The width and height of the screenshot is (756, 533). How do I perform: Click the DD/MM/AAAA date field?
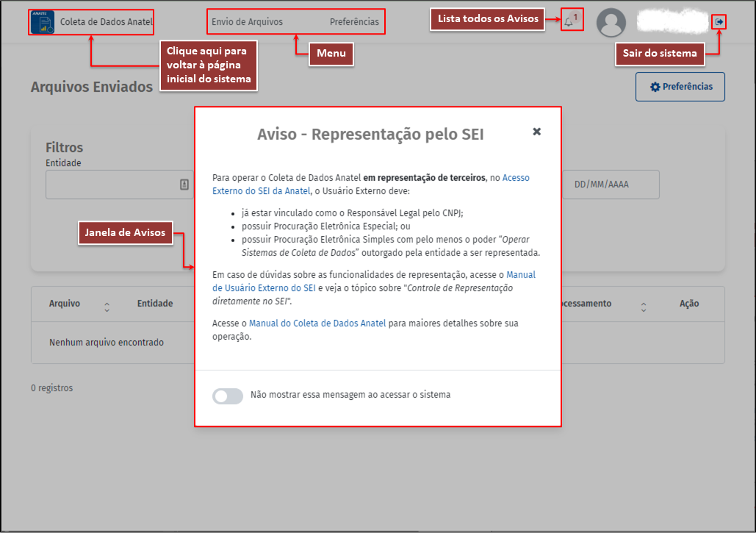(611, 185)
